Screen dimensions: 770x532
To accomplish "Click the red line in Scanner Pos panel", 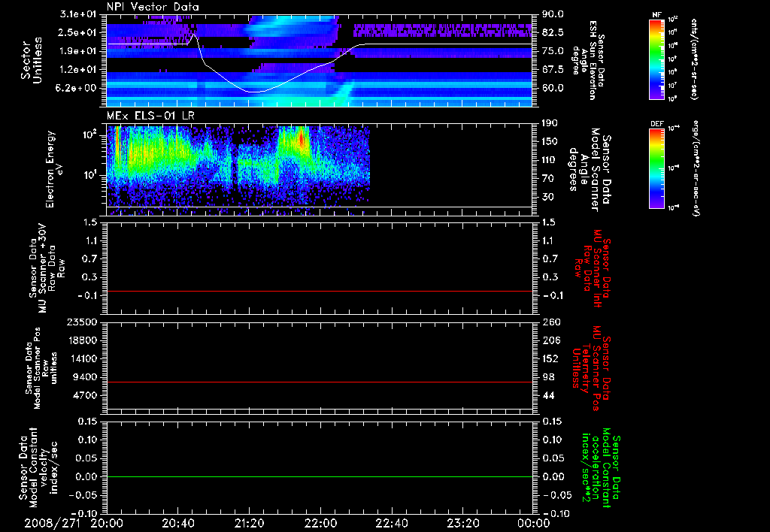I will coord(319,382).
